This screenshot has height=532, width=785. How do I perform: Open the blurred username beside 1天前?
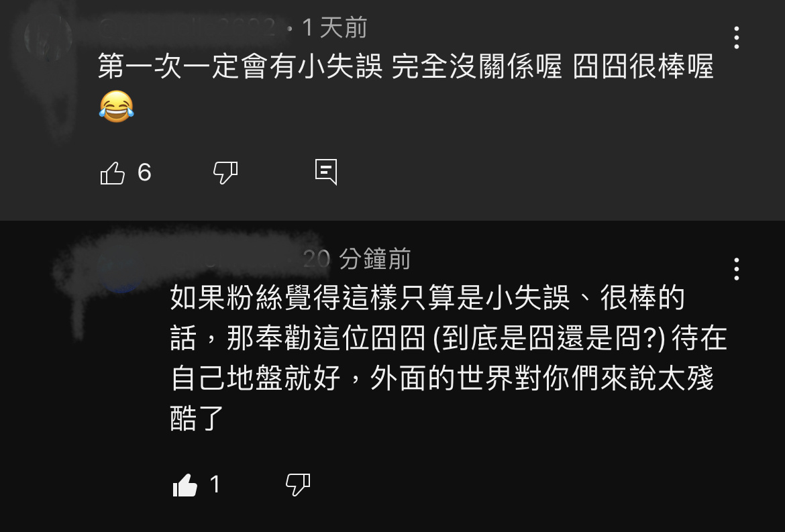click(x=187, y=28)
